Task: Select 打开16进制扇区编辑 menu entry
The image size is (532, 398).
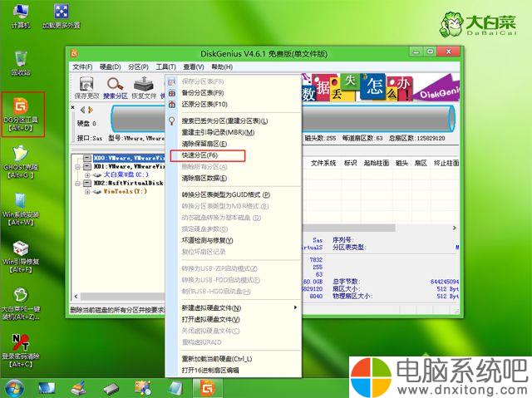Action: tap(234, 371)
